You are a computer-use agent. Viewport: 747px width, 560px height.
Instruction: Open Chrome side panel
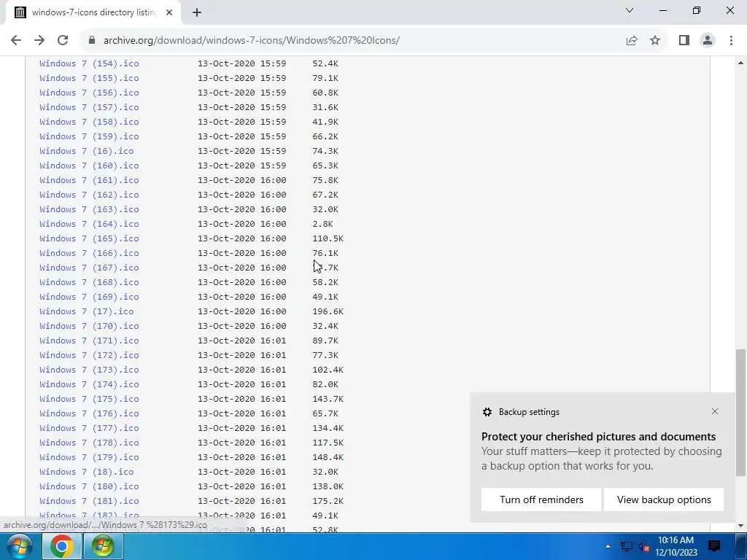[x=684, y=40]
